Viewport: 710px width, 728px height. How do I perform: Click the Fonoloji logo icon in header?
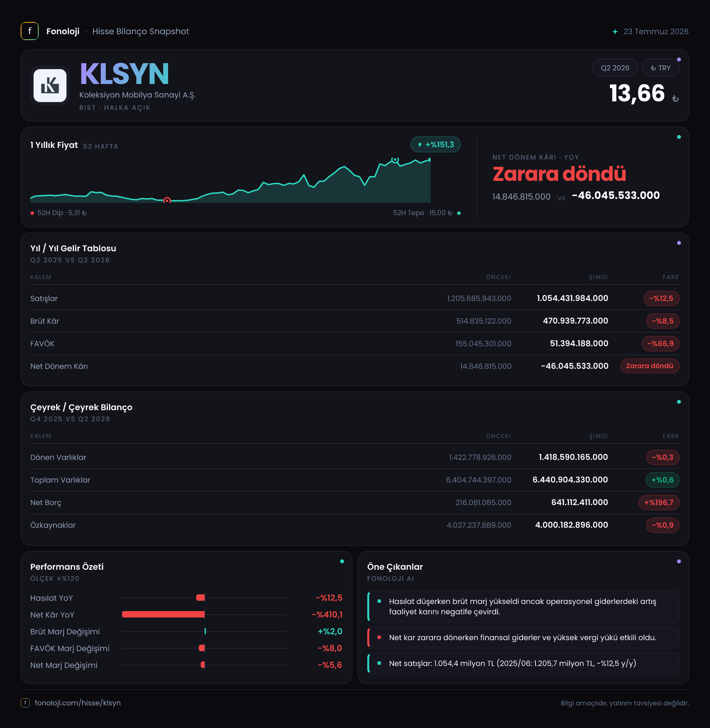(x=29, y=31)
